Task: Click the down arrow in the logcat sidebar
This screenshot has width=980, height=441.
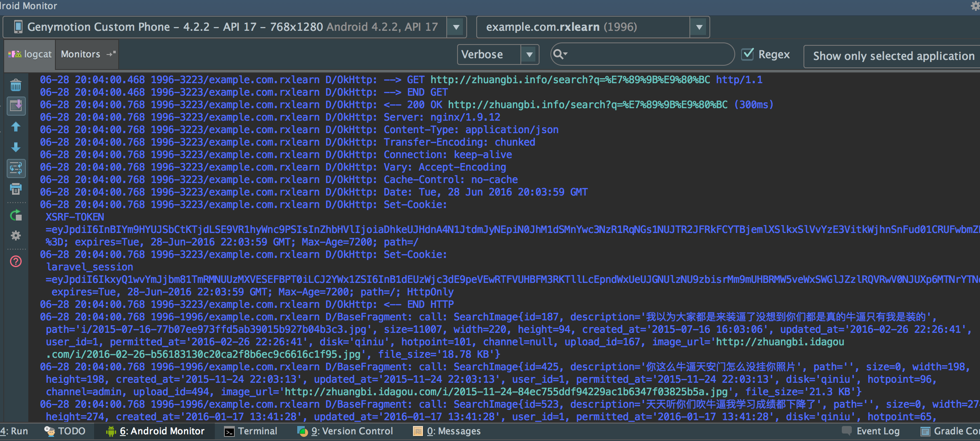Action: (16, 147)
